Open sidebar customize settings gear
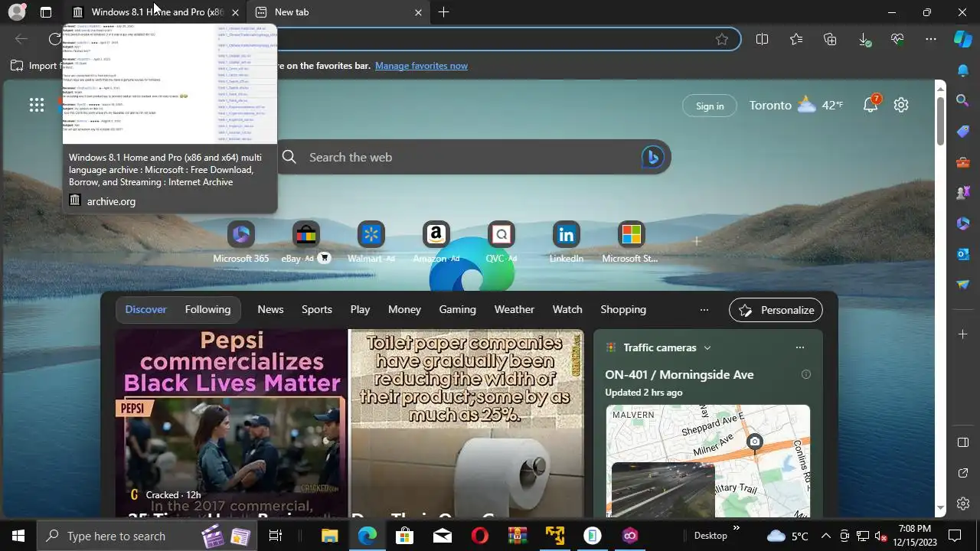This screenshot has height=551, width=980. 963,504
